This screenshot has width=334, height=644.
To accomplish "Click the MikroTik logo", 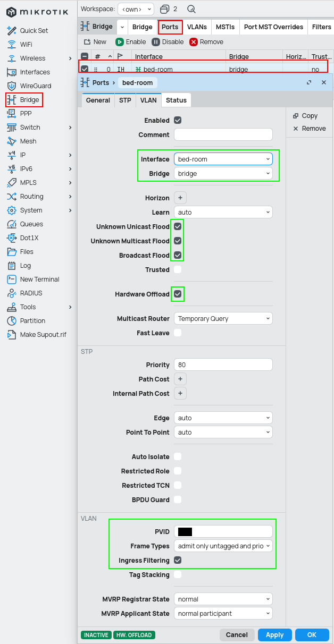I will tap(36, 12).
